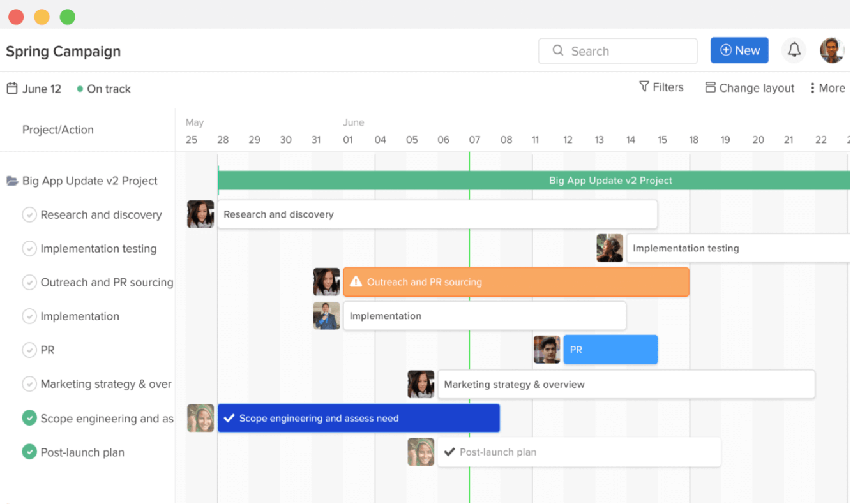
Task: Click the warning icon on Outreach bar
Action: (x=356, y=281)
